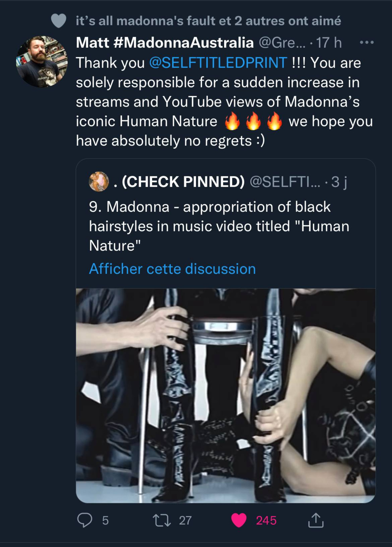Unlike the tweet via the pink heart

(x=239, y=520)
